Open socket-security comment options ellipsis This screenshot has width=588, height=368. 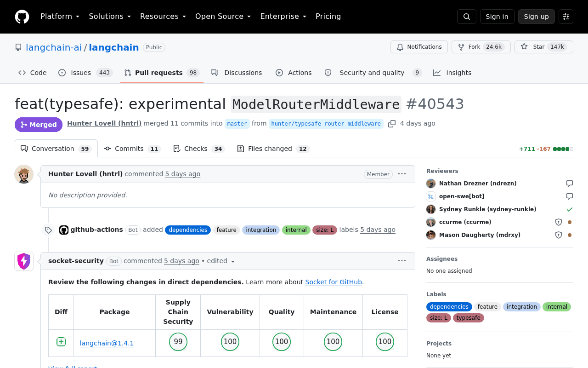(402, 261)
